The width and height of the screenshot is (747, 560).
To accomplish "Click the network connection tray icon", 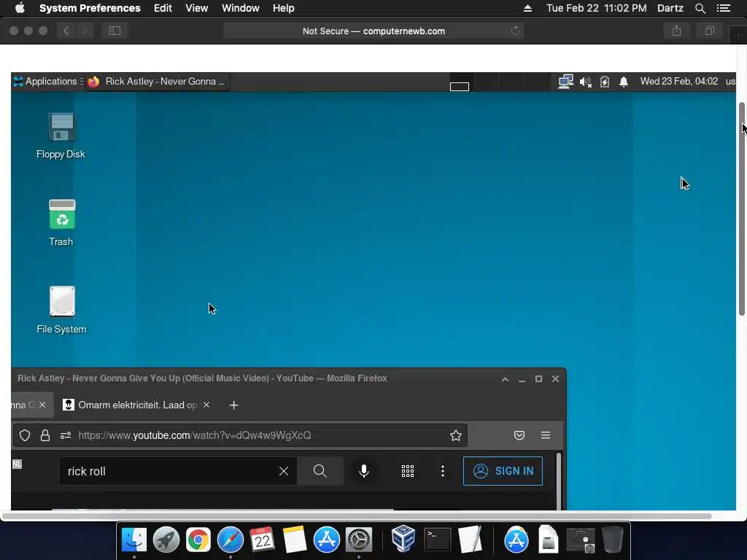I will [565, 82].
